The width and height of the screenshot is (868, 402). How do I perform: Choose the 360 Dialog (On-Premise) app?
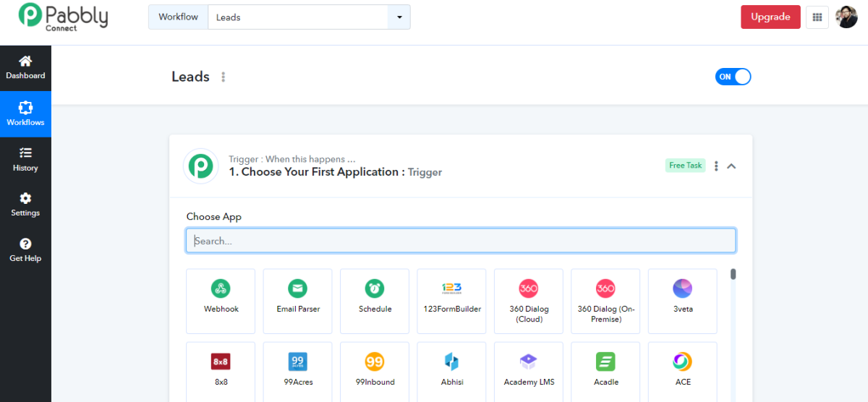pos(605,301)
